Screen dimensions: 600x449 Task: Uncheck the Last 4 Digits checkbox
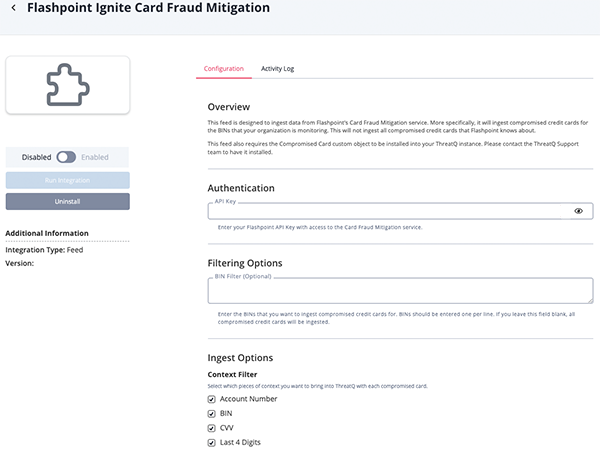(x=212, y=442)
